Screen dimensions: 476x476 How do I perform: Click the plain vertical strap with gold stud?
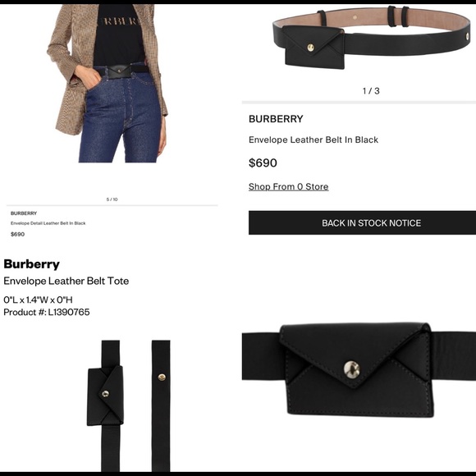coord(161,406)
